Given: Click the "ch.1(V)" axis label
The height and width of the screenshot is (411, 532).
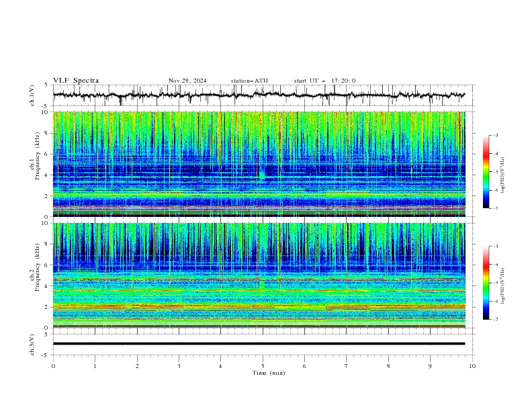Looking at the screenshot, I should 32,95.
